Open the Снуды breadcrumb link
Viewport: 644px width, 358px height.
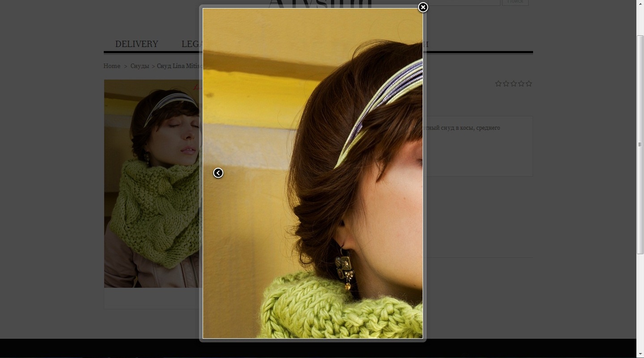pyautogui.click(x=140, y=66)
